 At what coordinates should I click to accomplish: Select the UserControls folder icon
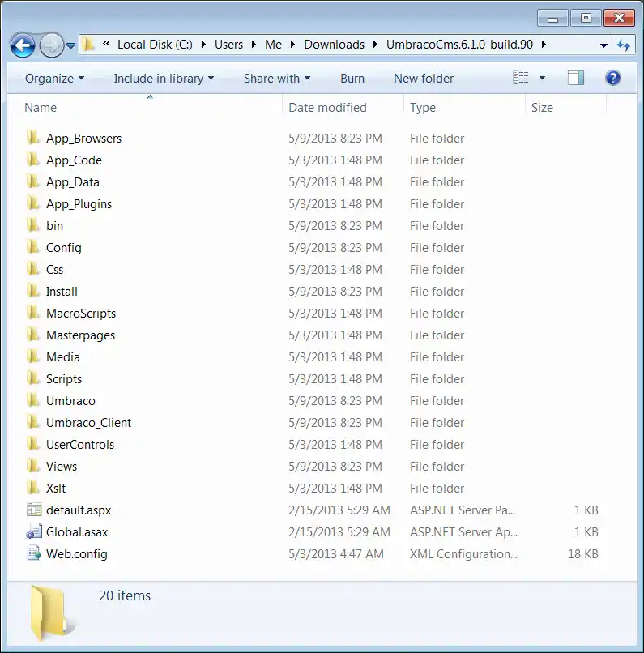(33, 443)
